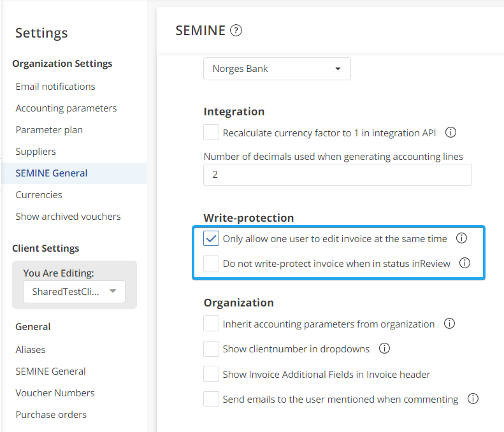The width and height of the screenshot is (504, 432).
Task: Check Show Invoice Additional Fields in header
Action: click(x=212, y=374)
